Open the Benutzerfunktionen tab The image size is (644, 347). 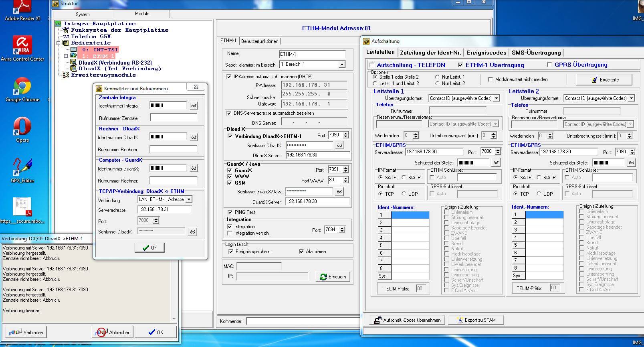[260, 41]
